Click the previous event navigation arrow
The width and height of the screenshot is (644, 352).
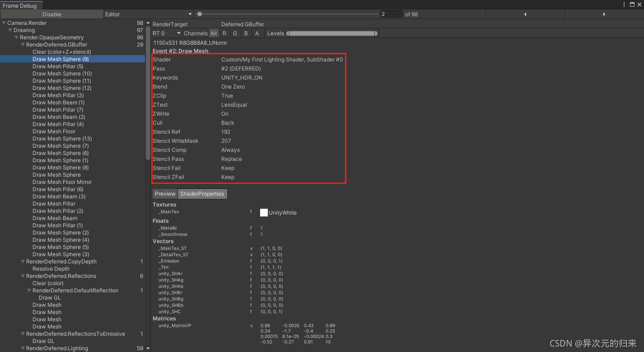(x=525, y=14)
